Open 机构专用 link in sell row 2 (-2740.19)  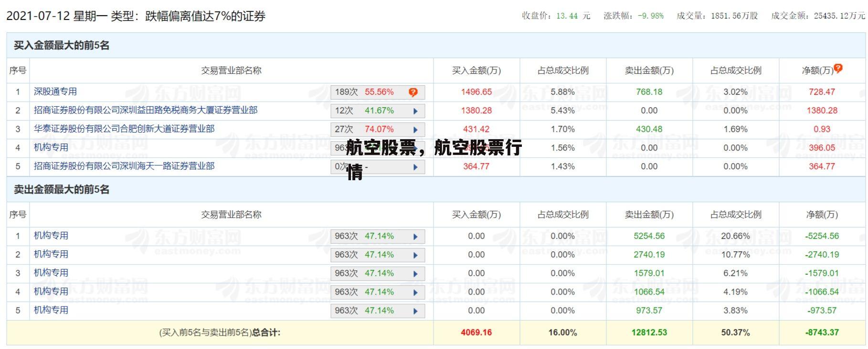(x=51, y=254)
